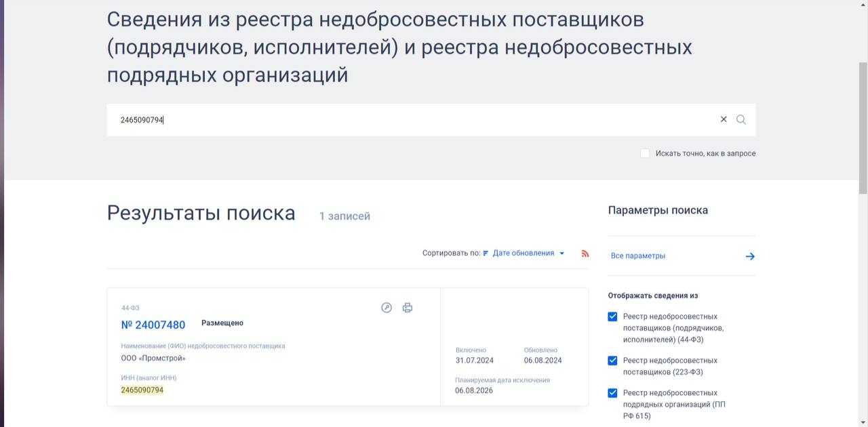Open 'Все параметры' link
This screenshot has height=427, width=868.
[x=638, y=256]
